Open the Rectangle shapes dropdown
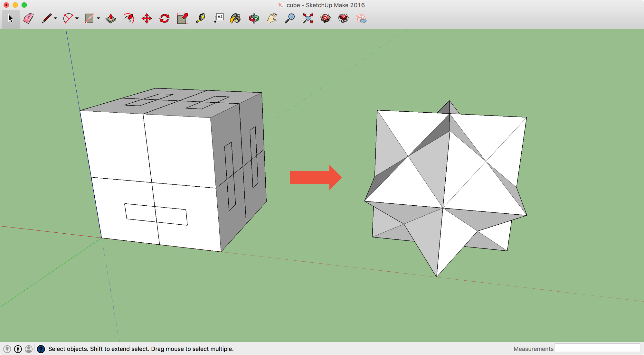The width and height of the screenshot is (644, 355). [x=98, y=19]
